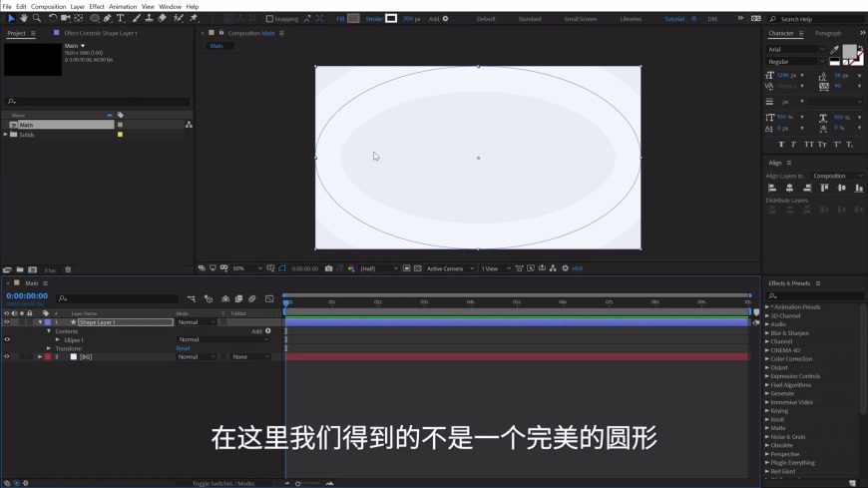Click the snapshot camera icon in viewer
The image size is (868, 488).
(x=329, y=268)
